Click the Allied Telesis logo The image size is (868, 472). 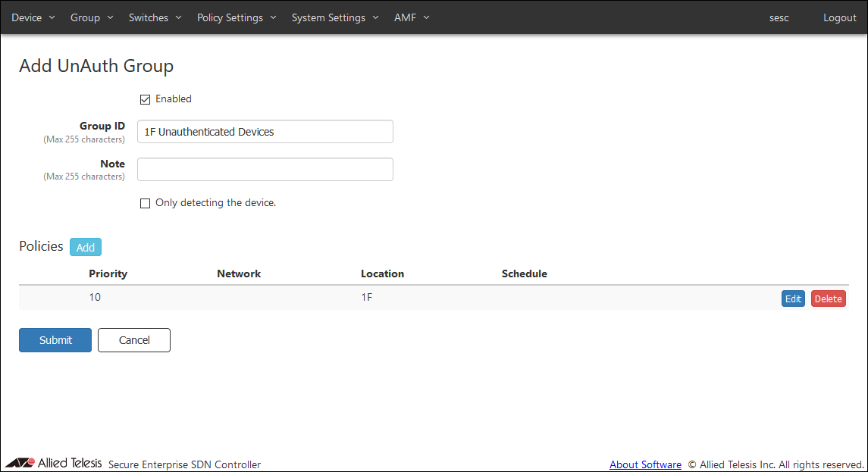pos(53,463)
